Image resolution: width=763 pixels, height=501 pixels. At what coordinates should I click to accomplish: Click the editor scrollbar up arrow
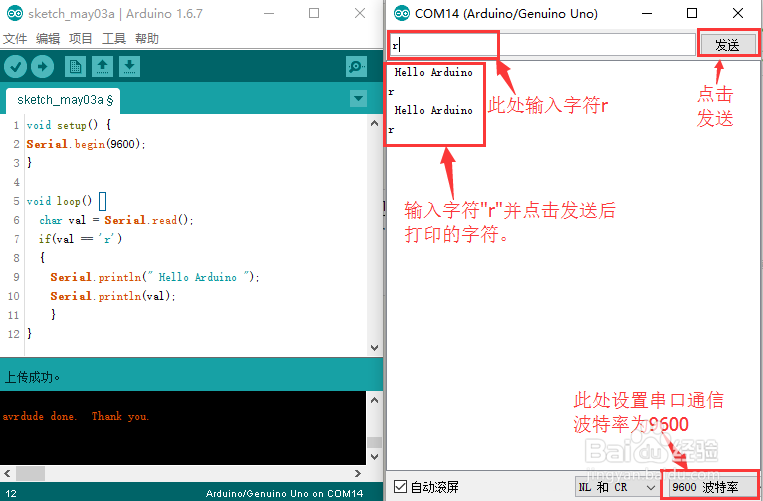pyautogui.click(x=374, y=123)
